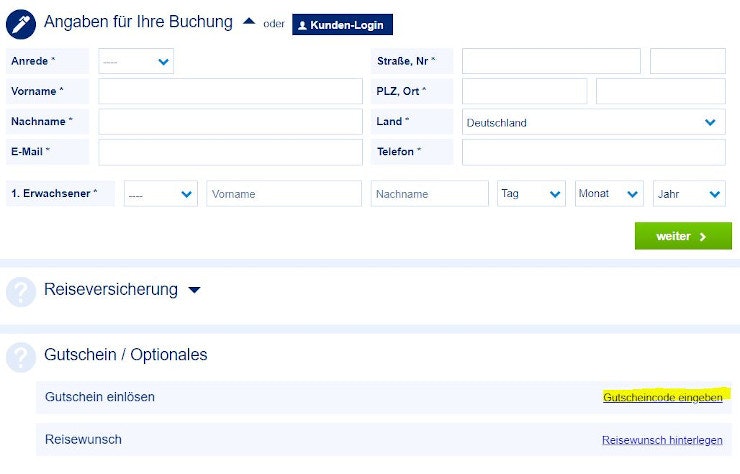740x474 pixels.
Task: Click the pencil icon beside booking details heading
Action: coord(21,23)
